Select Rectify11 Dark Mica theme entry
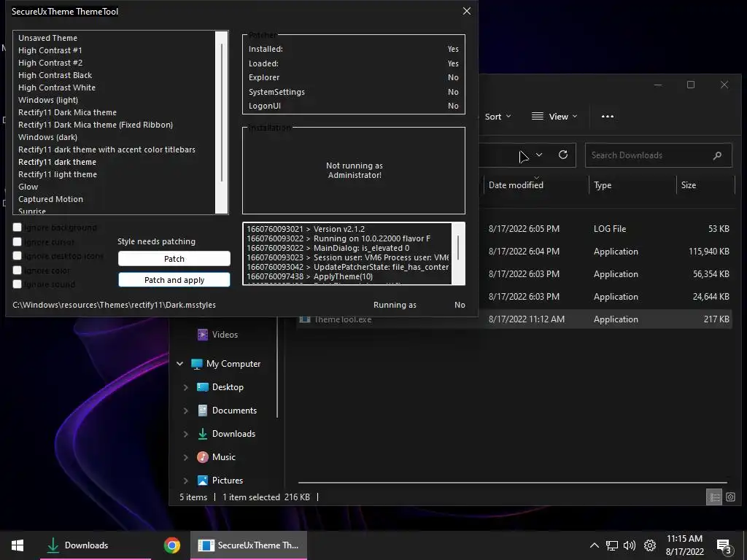747x560 pixels. (x=67, y=112)
